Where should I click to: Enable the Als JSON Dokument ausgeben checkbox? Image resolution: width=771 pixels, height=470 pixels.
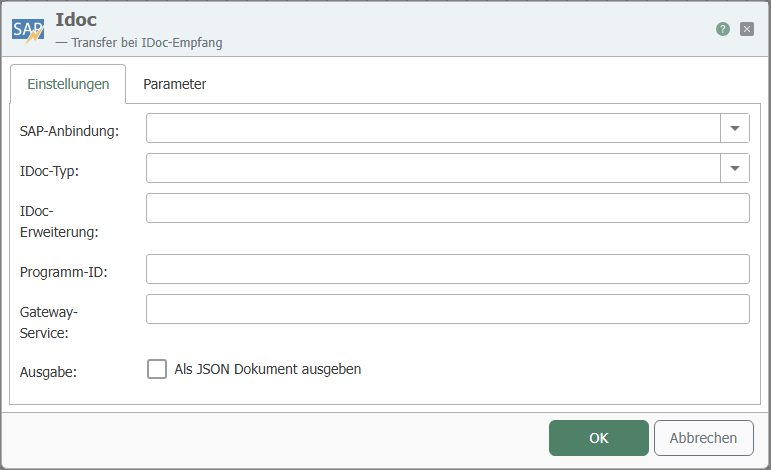[x=157, y=369]
